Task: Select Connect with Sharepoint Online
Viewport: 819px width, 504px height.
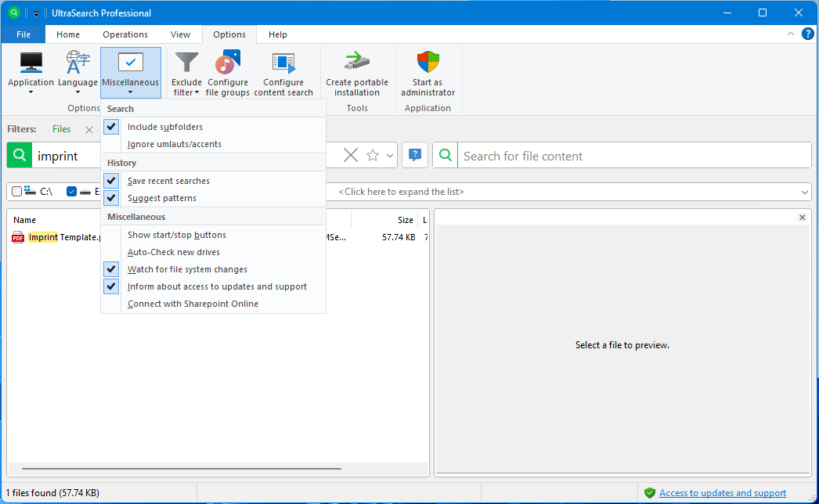Action: click(193, 304)
